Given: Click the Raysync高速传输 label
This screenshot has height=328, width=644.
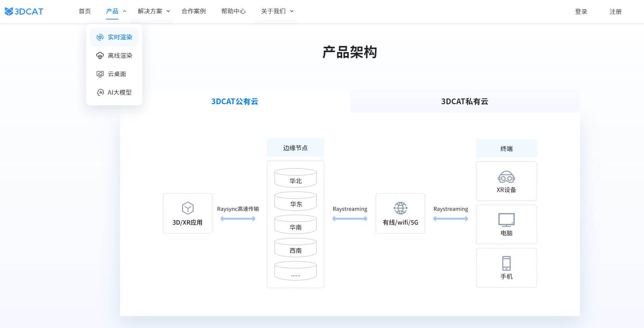Looking at the screenshot, I should 238,209.
